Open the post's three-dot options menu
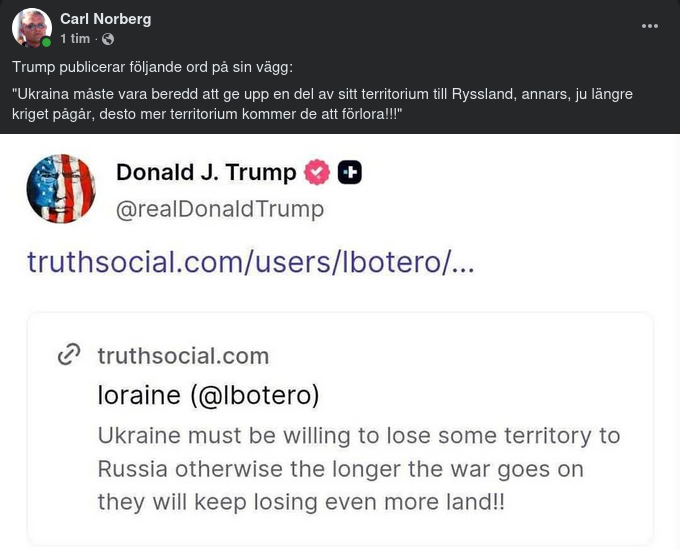The width and height of the screenshot is (680, 550). tap(650, 26)
